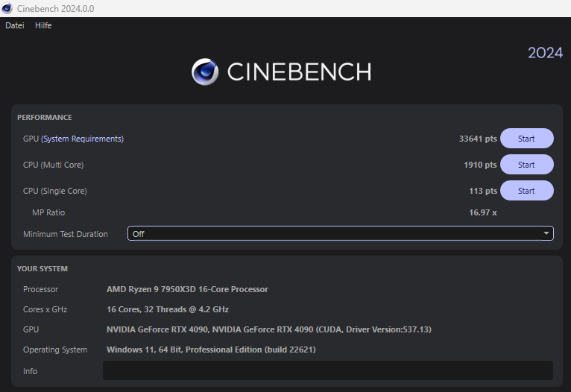Screen dimensions: 571x392
Task: Click the CPU (Multi Core) label
Action: pyautogui.click(x=53, y=165)
